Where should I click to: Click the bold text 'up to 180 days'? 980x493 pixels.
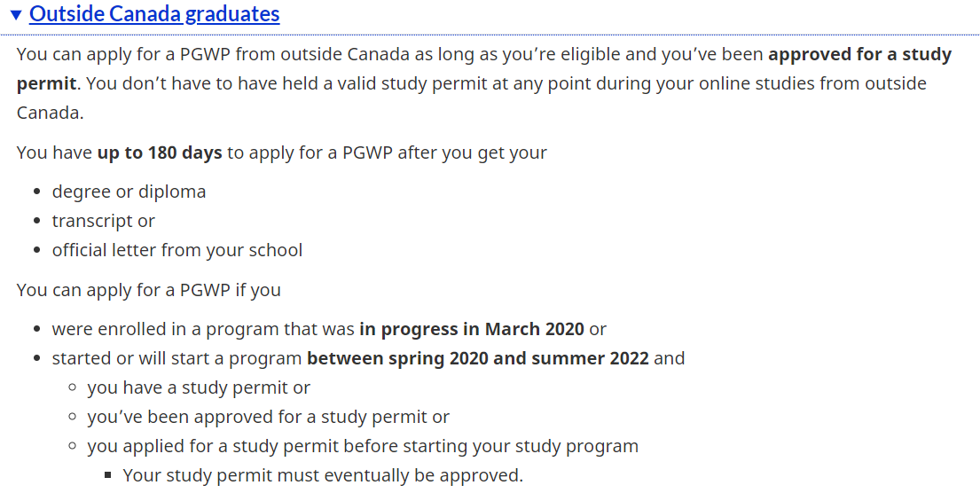point(160,153)
